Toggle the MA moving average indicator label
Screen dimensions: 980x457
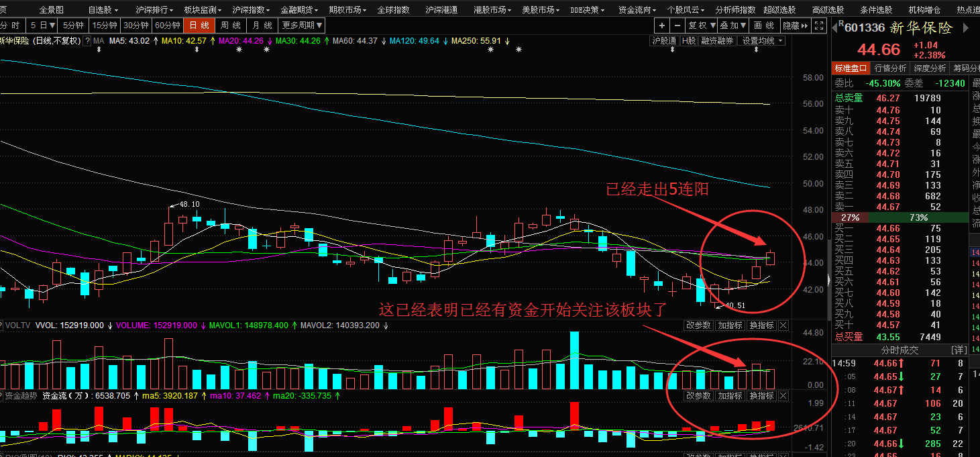(99, 41)
